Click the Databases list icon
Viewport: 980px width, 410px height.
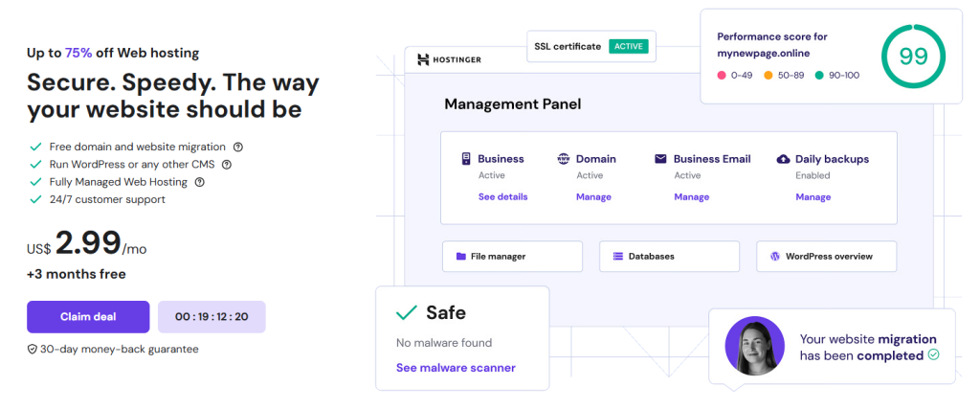(618, 256)
